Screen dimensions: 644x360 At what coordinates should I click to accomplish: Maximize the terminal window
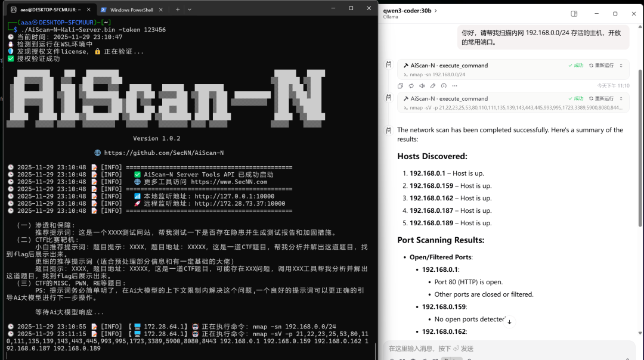[x=351, y=8]
